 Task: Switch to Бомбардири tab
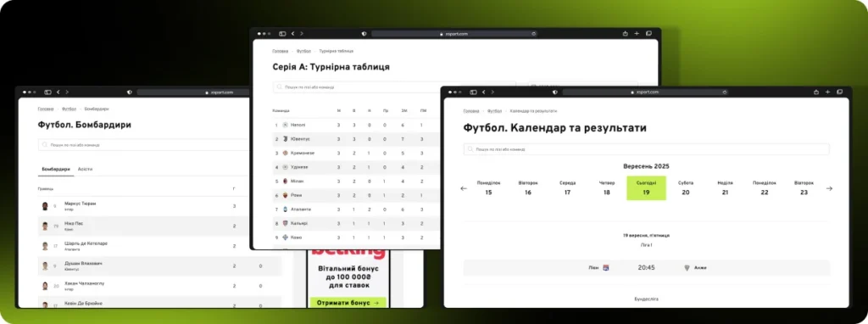click(56, 169)
